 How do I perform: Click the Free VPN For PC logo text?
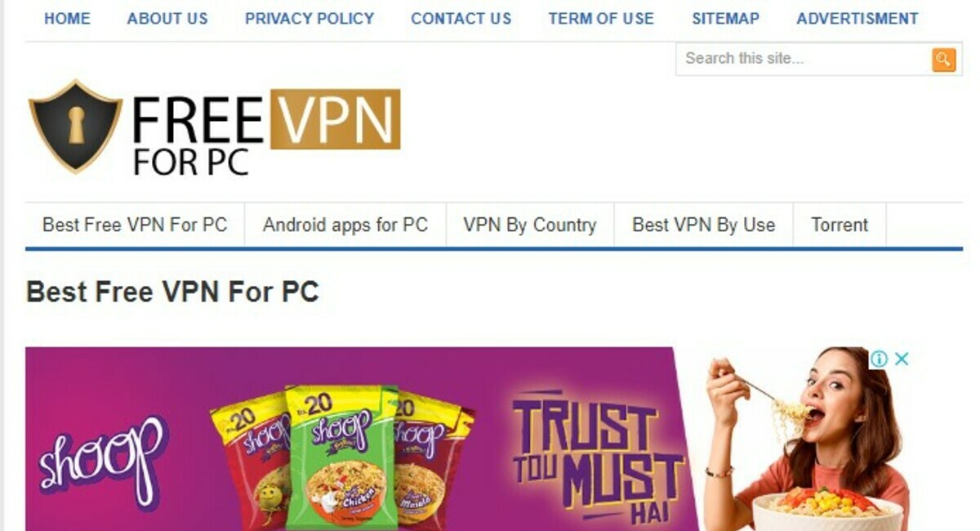[x=266, y=133]
